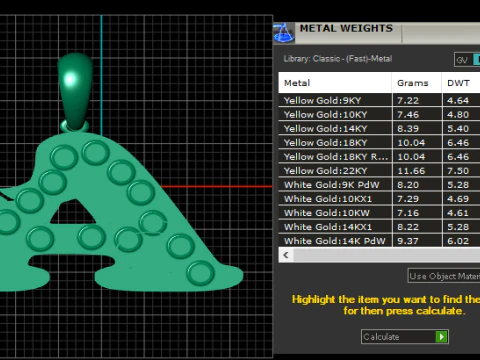The image size is (480, 360).
Task: Toggle the GV switch
Action: (467, 60)
